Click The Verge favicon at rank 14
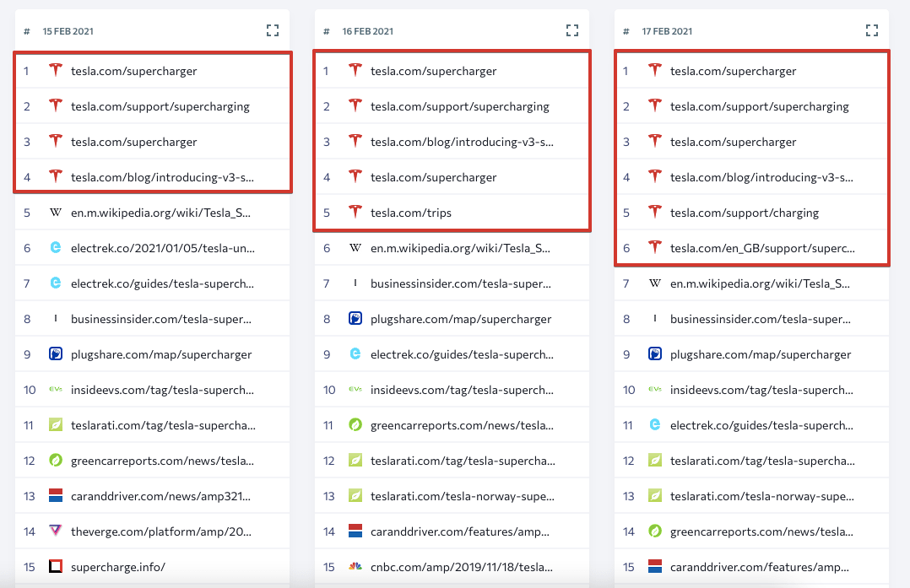 [56, 530]
